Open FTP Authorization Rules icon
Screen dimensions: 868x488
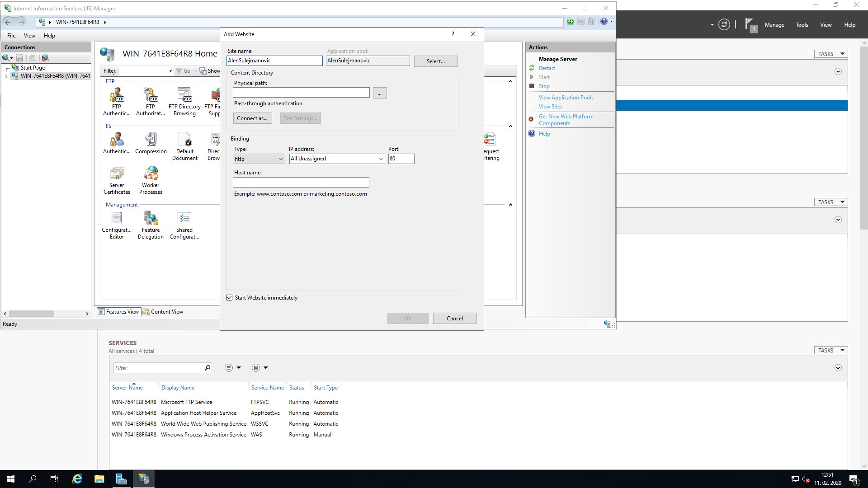coord(151,102)
